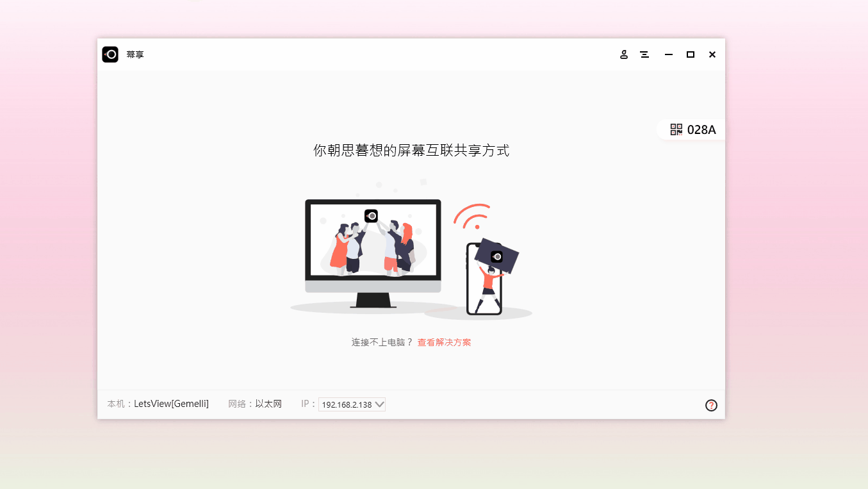Click the LetsView logo icon in titlebar

tap(110, 54)
